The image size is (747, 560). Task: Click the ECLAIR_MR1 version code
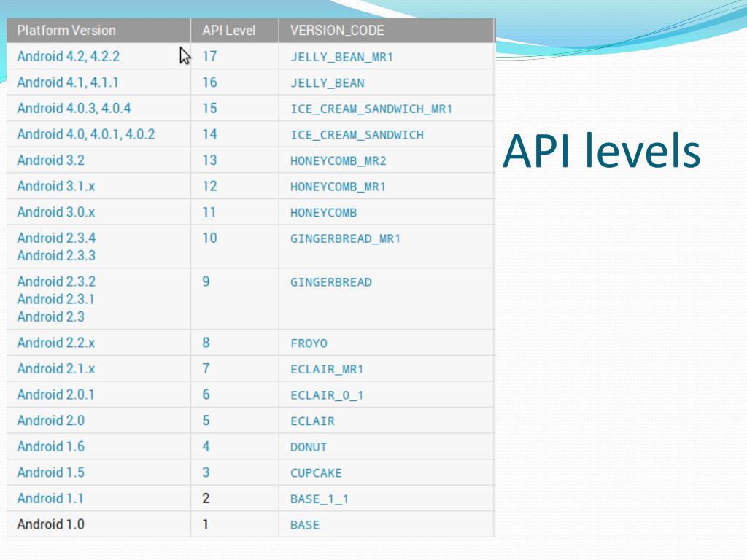tap(327, 370)
